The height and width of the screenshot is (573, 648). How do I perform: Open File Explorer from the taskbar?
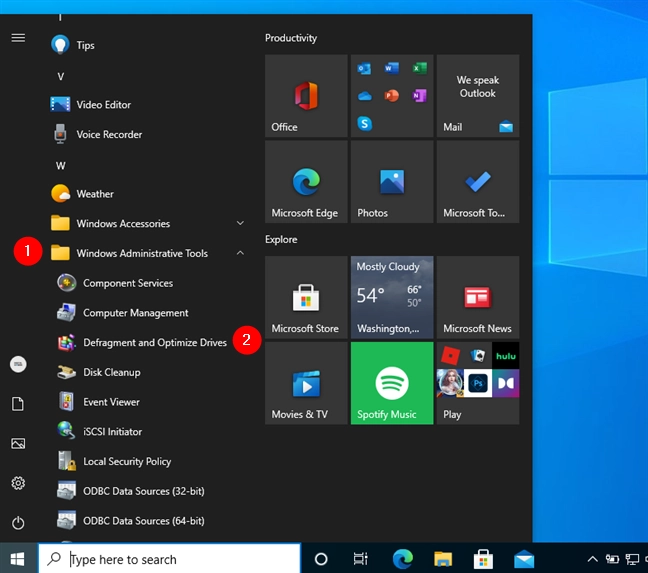443,559
